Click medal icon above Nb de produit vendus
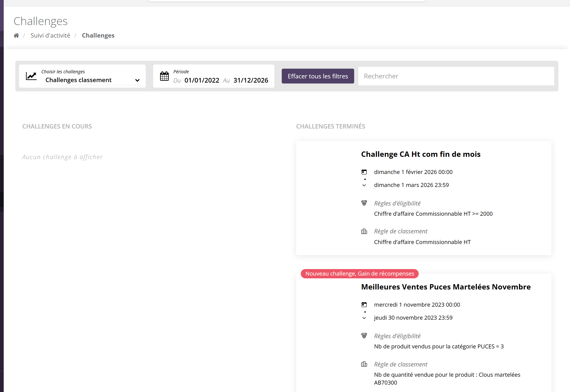This screenshot has width=570, height=392. click(364, 336)
